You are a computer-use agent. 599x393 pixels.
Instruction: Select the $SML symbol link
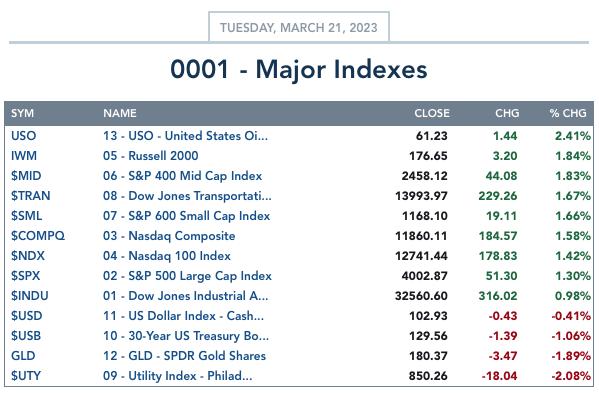click(26, 216)
